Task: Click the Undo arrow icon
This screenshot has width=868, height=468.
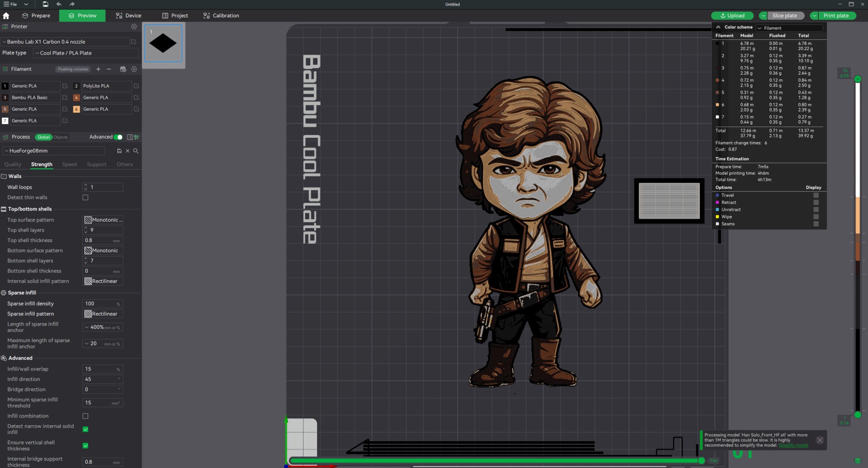Action: pyautogui.click(x=58, y=4)
